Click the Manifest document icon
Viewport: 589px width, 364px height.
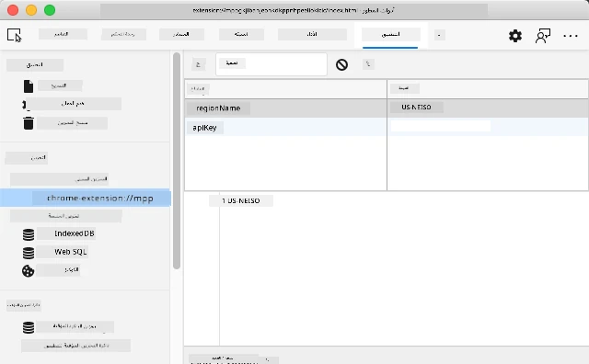[x=29, y=85]
